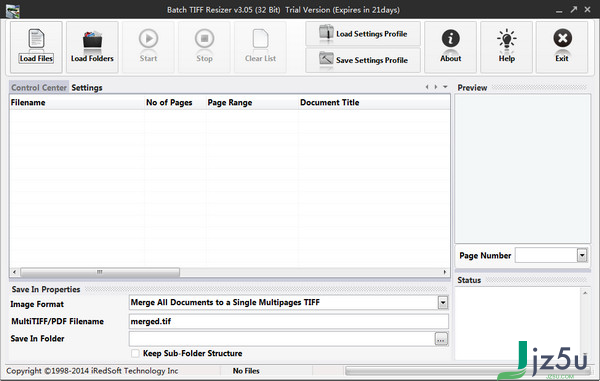Click the MultiTIFF/PDF Filename field
This screenshot has width=600, height=381.
289,321
